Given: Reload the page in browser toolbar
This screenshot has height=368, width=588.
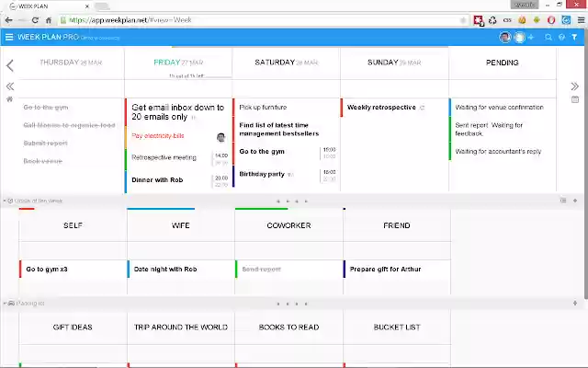Looking at the screenshot, I should pos(35,20).
